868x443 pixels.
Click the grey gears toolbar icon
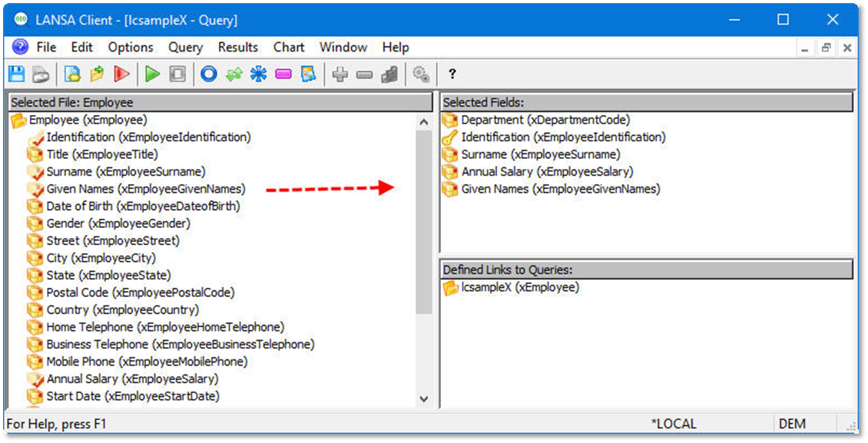(421, 74)
